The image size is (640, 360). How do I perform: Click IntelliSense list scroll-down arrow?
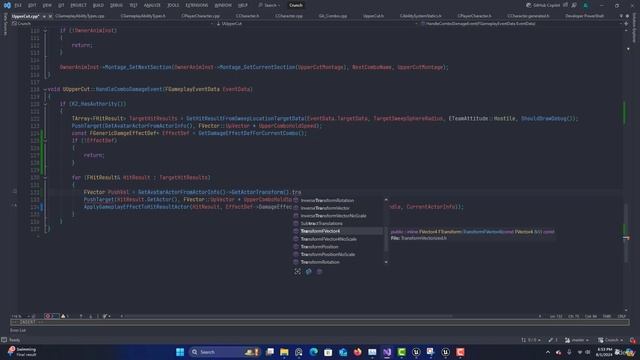pos(386,262)
